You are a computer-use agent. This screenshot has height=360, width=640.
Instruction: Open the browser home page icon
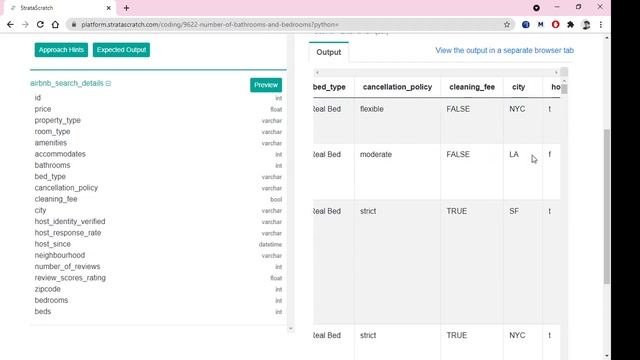click(x=55, y=24)
